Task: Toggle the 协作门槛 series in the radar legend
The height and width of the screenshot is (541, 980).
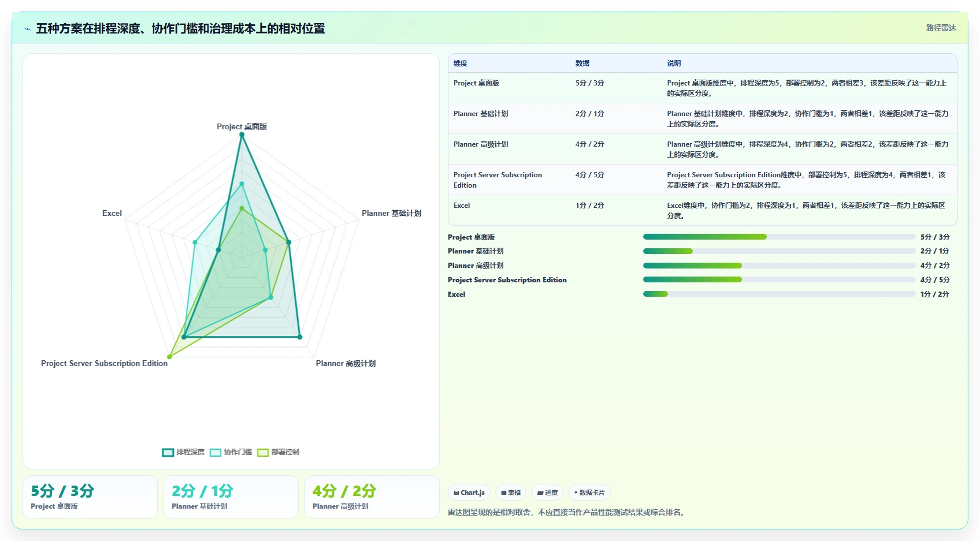Action: tap(231, 452)
